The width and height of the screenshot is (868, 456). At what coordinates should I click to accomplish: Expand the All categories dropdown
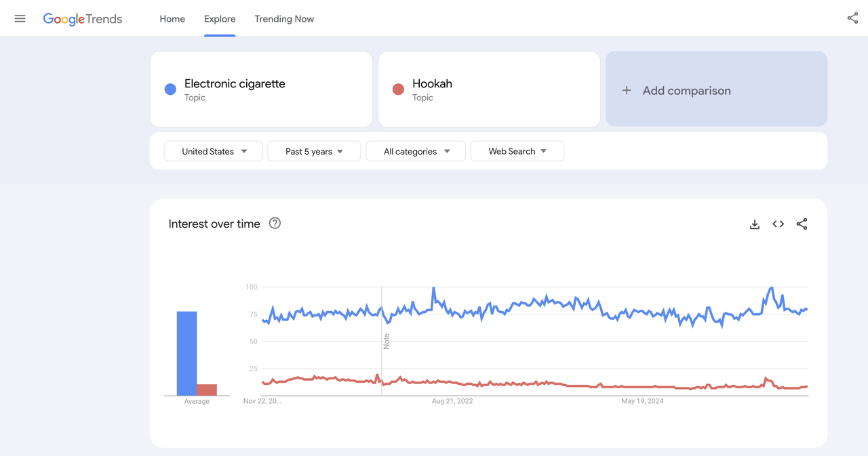[416, 151]
